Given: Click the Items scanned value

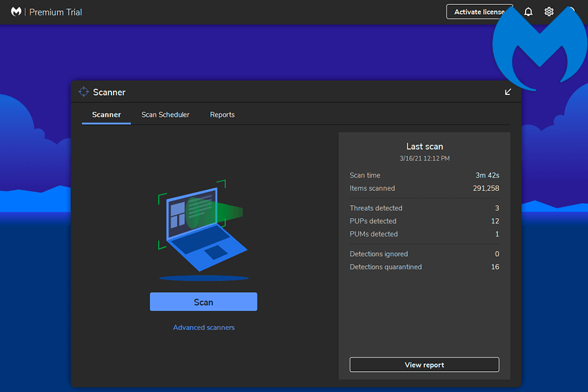Looking at the screenshot, I should [486, 189].
